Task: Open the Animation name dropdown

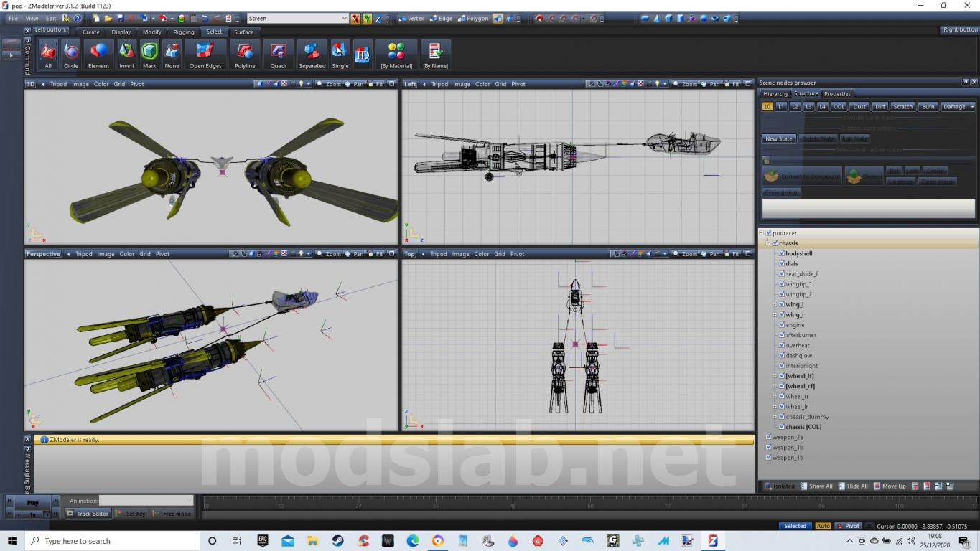Action: [146, 500]
